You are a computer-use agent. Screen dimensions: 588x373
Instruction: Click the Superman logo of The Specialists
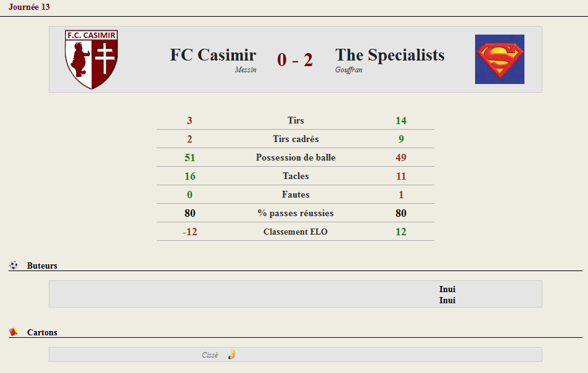pyautogui.click(x=500, y=59)
